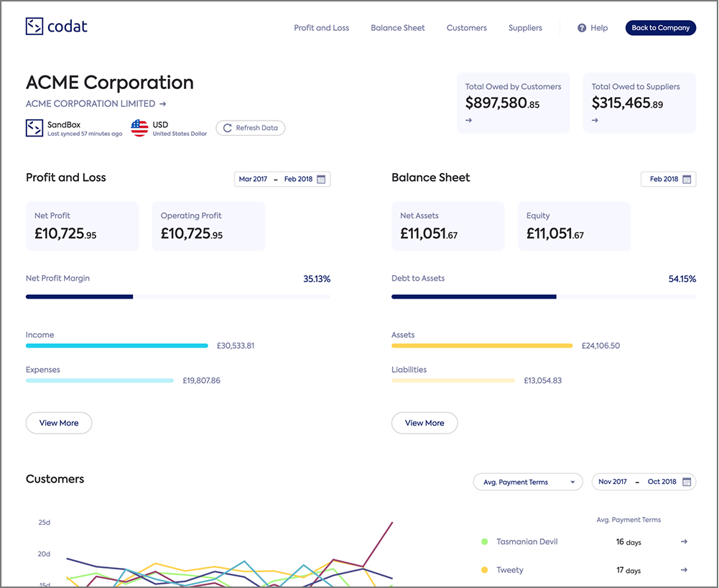The image size is (719, 588).
Task: Click 17 days payment terms value
Action: 628,571
